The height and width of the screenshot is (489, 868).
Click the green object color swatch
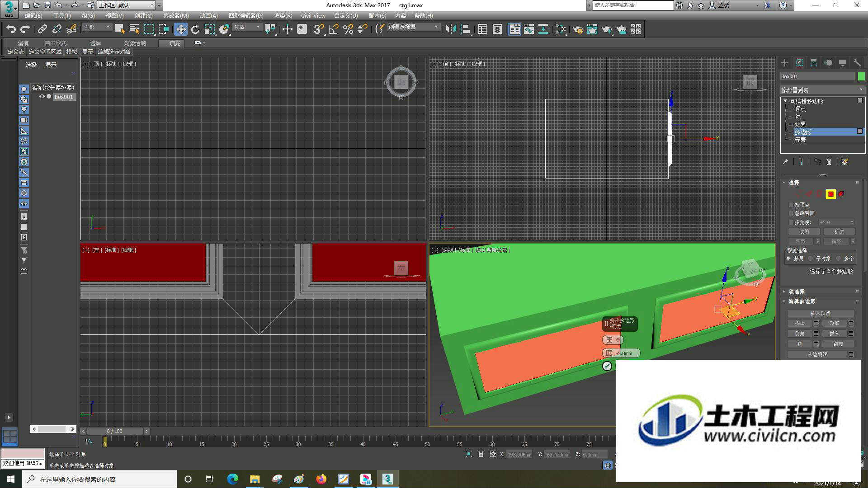(861, 76)
